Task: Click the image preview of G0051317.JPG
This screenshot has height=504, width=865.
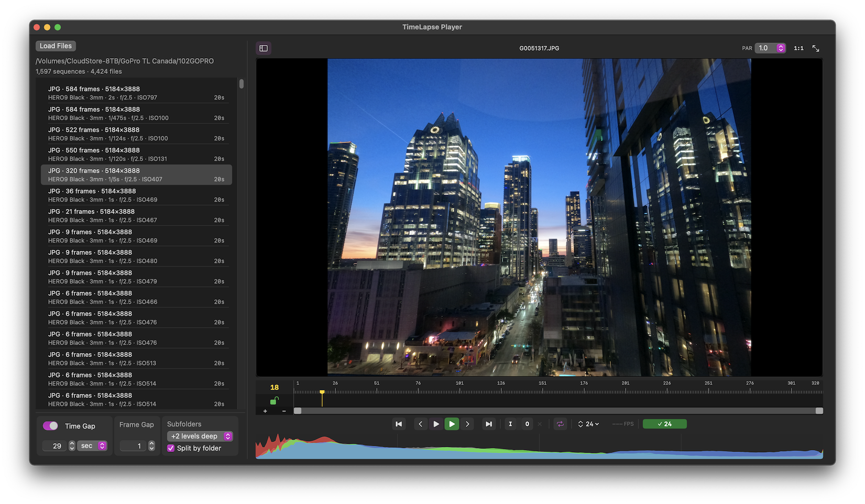Action: [539, 217]
